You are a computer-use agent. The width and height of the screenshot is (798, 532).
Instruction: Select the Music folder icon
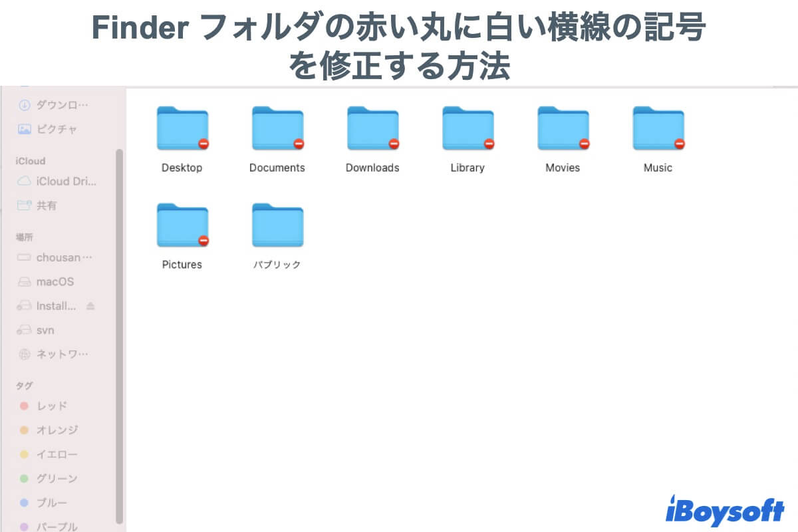[x=658, y=128]
